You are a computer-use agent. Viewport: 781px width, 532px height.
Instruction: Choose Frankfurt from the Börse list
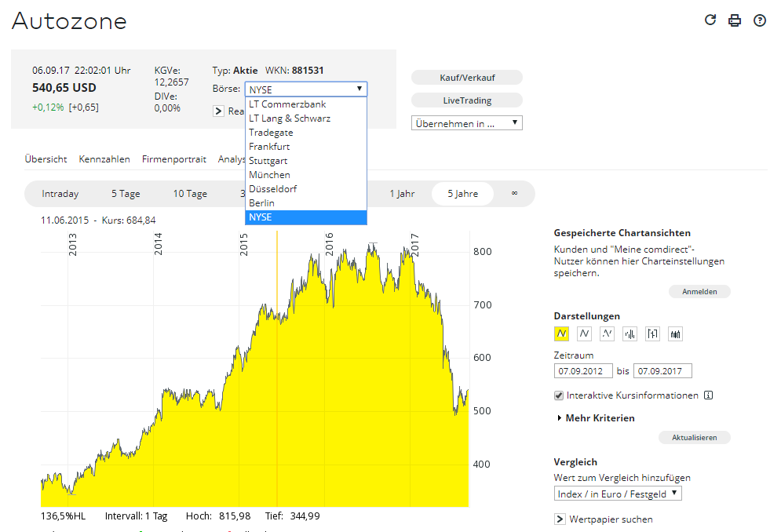click(269, 147)
